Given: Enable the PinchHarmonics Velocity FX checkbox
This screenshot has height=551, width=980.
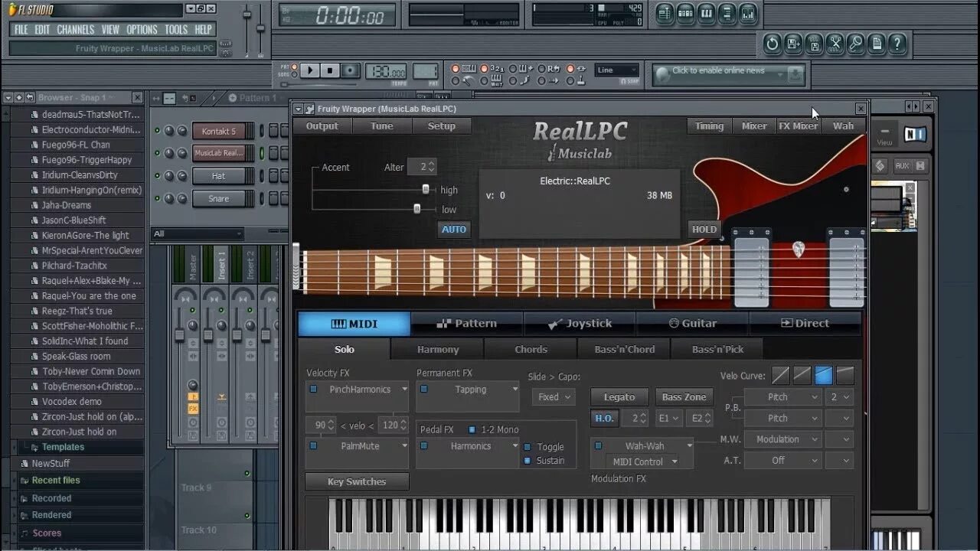Looking at the screenshot, I should [313, 389].
